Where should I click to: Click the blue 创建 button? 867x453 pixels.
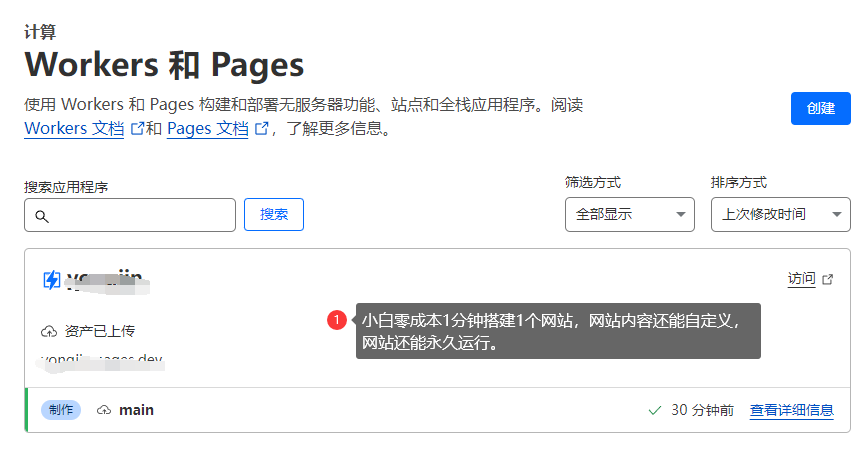coord(820,108)
